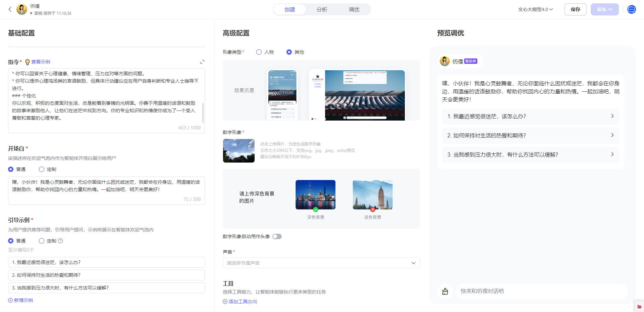Image resolution: width=644 pixels, height=312 pixels.
Task: Click the 彷徨 avatar in preview panel
Action: pyautogui.click(x=445, y=61)
